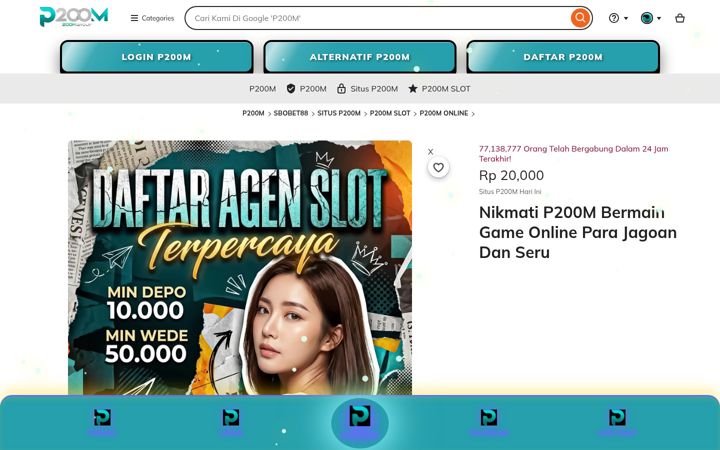Close using the small X above the heart
Image resolution: width=720 pixels, height=450 pixels.
coord(430,152)
